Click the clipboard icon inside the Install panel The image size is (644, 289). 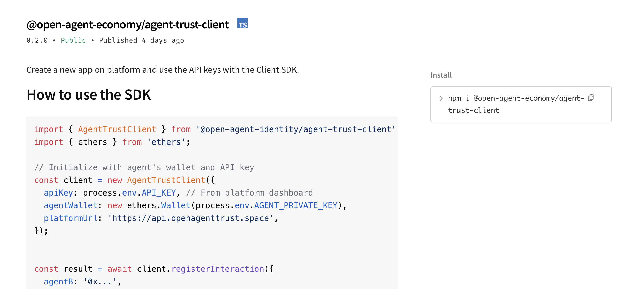(591, 98)
